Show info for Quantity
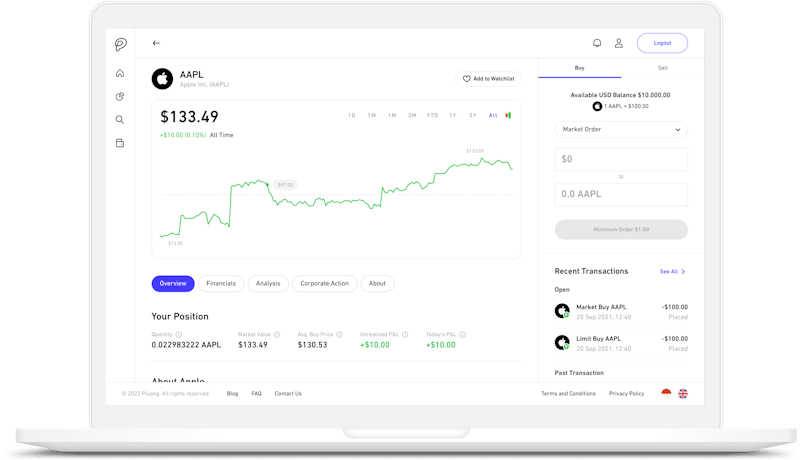Viewport: 800px width, 460px height. pyautogui.click(x=179, y=335)
